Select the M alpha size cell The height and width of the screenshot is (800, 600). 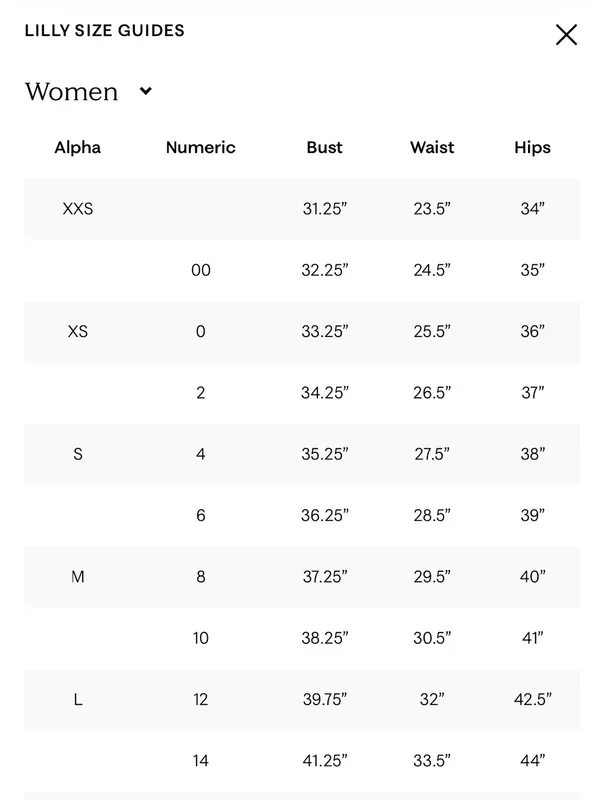[x=78, y=577]
